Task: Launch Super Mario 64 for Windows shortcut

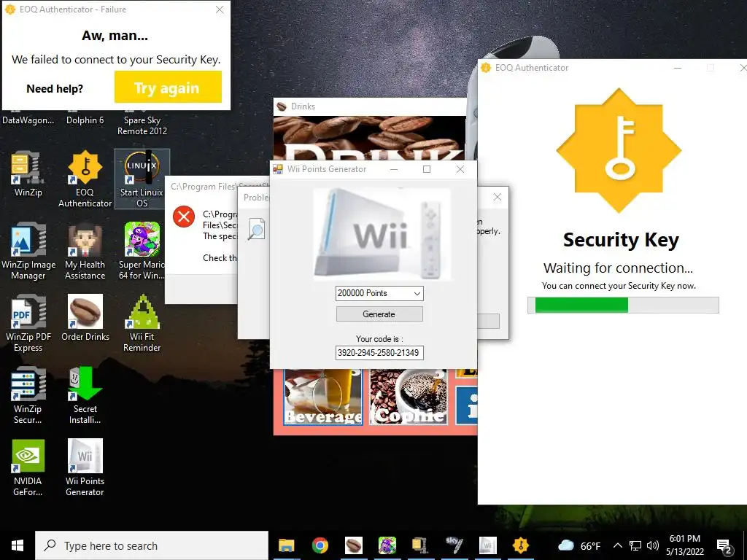Action: pyautogui.click(x=142, y=251)
